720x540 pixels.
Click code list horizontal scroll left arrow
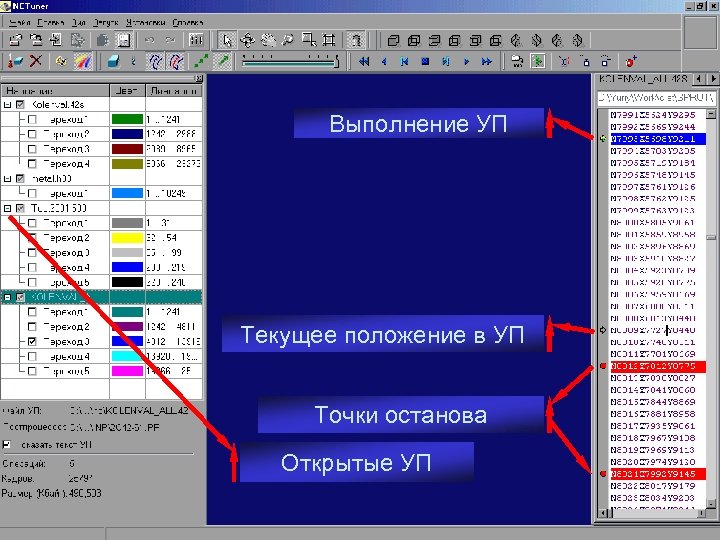coord(603,513)
